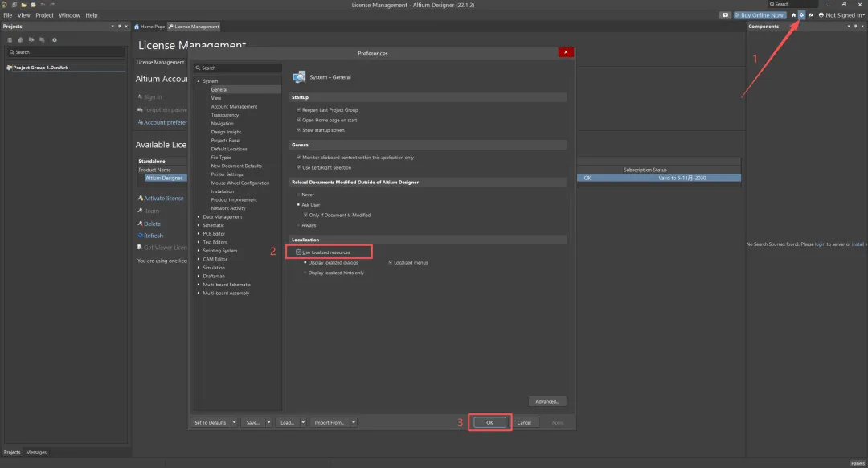This screenshot has width=868, height=468.
Task: Expand the Data Management tree node
Action: click(x=199, y=216)
